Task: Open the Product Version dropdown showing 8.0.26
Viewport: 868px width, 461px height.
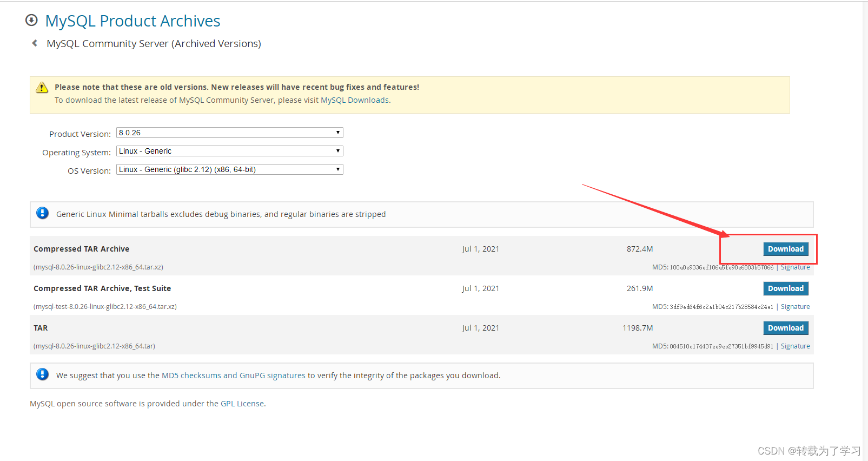Action: click(230, 133)
